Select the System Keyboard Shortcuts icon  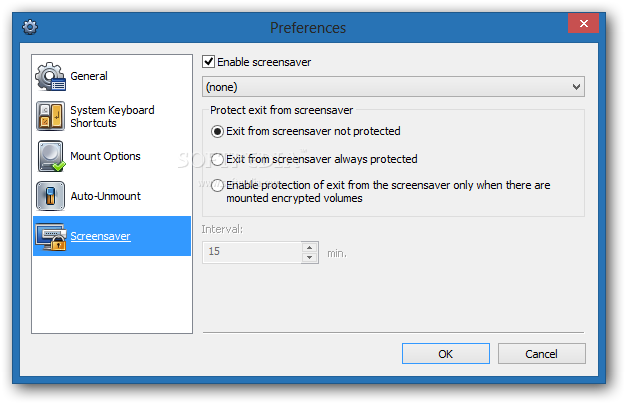pyautogui.click(x=50, y=116)
